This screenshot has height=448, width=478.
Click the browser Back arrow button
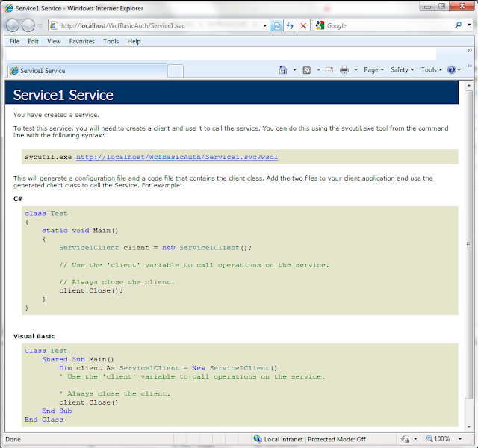click(13, 25)
